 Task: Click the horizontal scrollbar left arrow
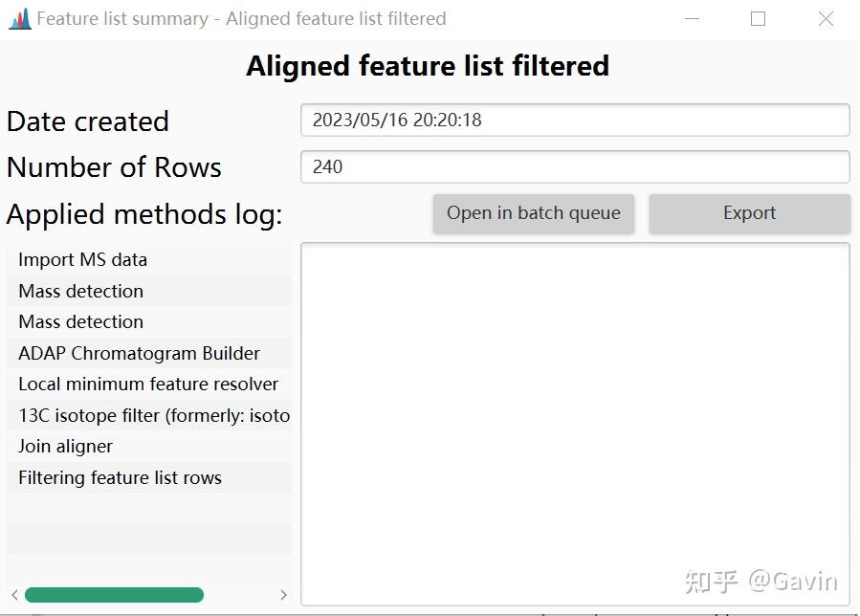point(14,595)
